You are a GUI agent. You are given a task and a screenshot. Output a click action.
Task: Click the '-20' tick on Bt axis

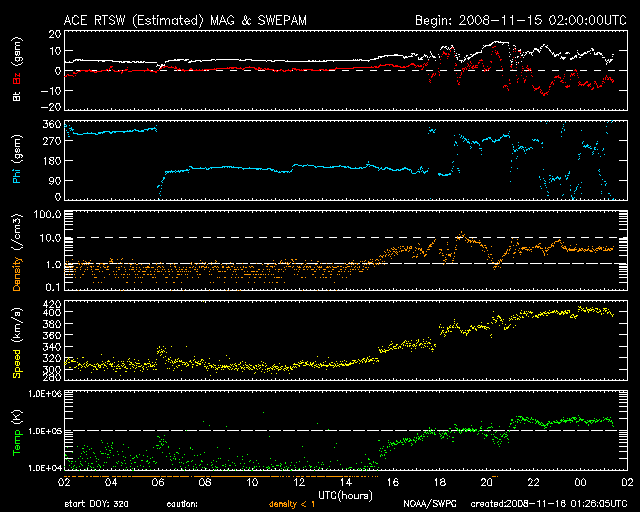coord(51,107)
